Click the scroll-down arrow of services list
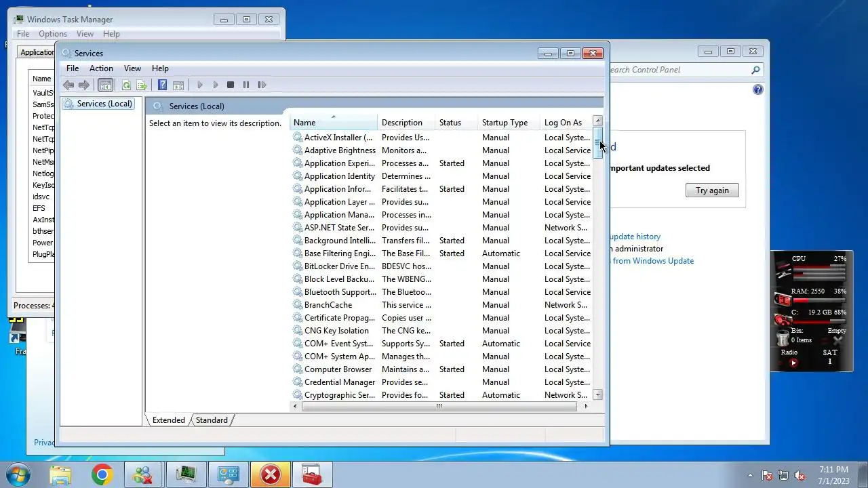 [597, 394]
